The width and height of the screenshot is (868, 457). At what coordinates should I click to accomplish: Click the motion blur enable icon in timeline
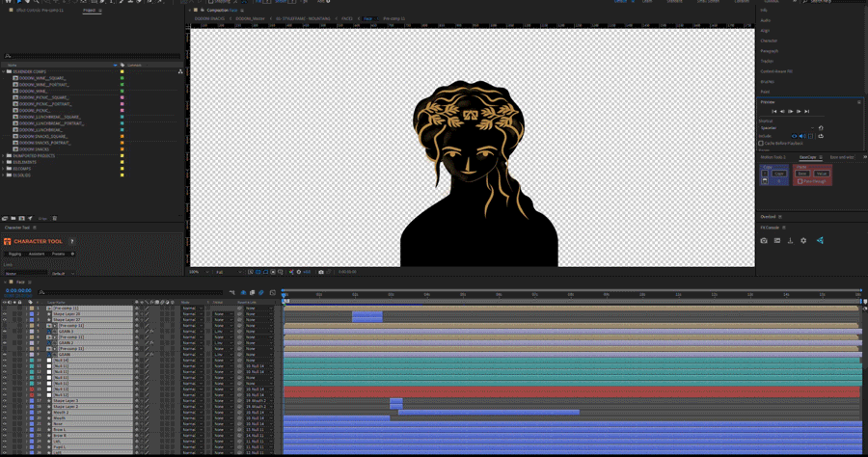pyautogui.click(x=260, y=293)
